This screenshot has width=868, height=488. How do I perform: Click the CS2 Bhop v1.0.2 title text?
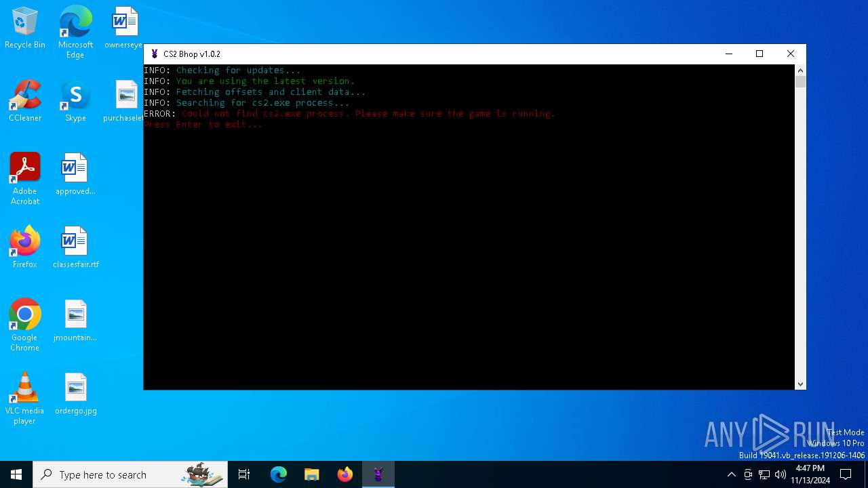pos(192,54)
